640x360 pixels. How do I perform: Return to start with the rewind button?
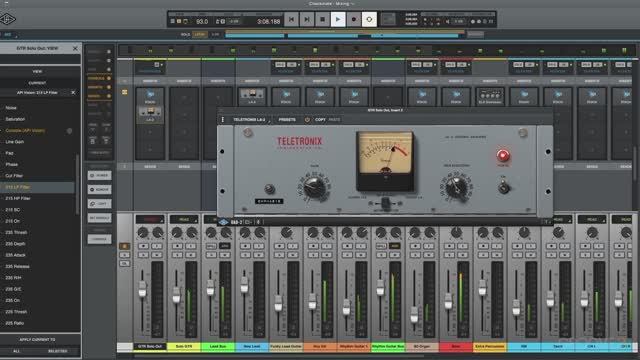(x=291, y=19)
